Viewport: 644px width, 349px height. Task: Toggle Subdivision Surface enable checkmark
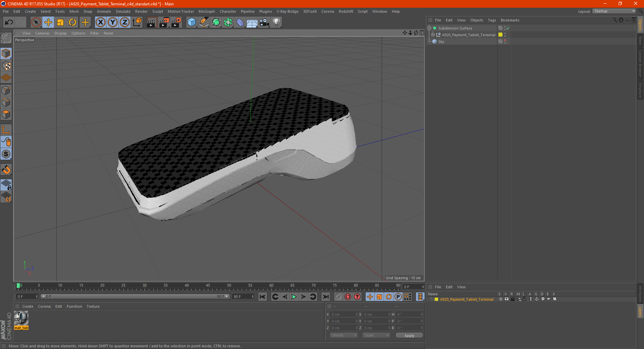[508, 28]
